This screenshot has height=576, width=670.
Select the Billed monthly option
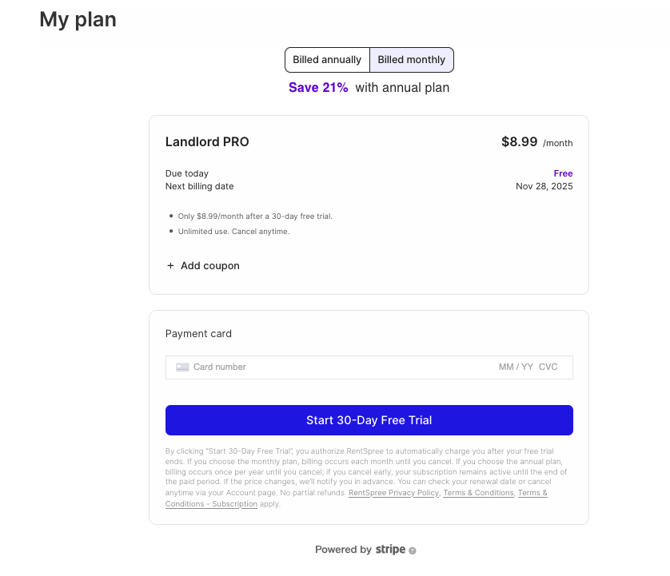tap(411, 60)
